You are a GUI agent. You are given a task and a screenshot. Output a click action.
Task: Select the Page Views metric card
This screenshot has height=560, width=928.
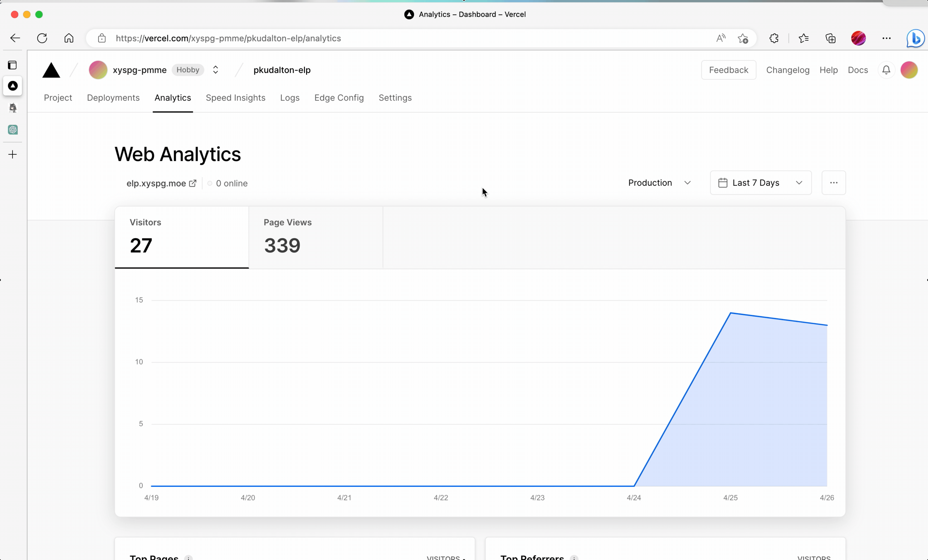[316, 237]
